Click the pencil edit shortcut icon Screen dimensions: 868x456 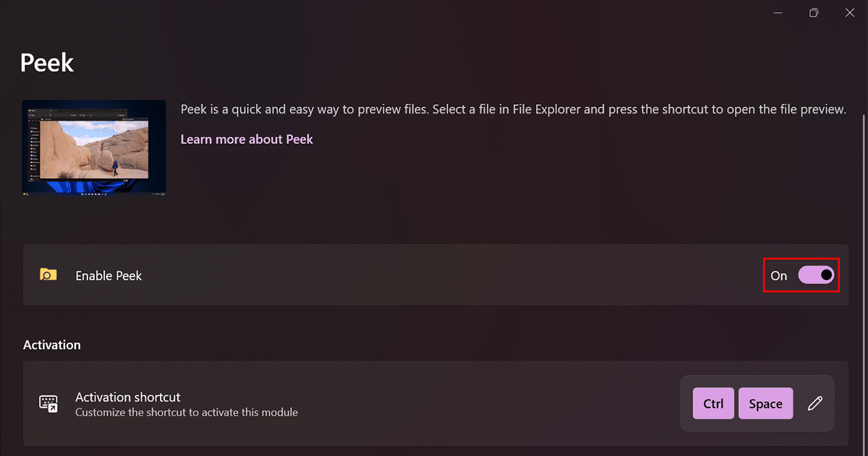click(815, 404)
